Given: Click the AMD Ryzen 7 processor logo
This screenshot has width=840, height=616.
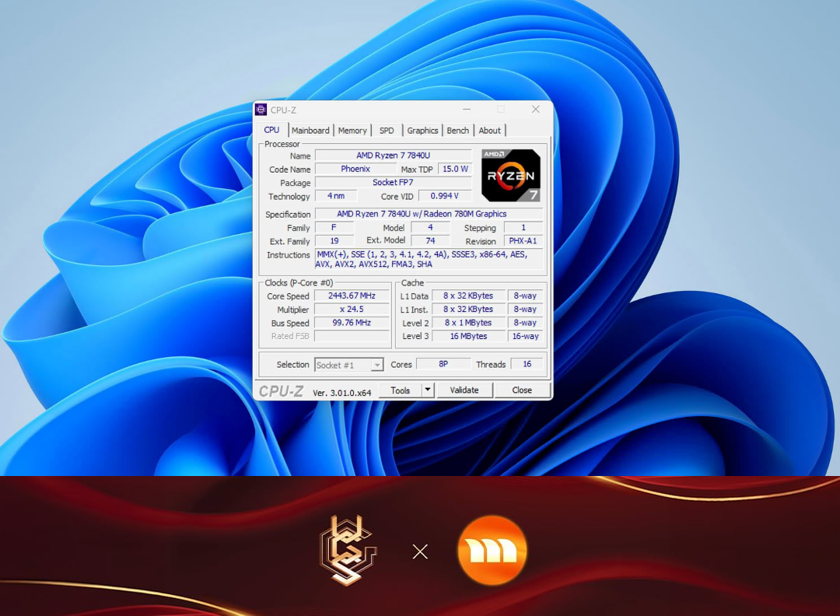Looking at the screenshot, I should click(511, 176).
